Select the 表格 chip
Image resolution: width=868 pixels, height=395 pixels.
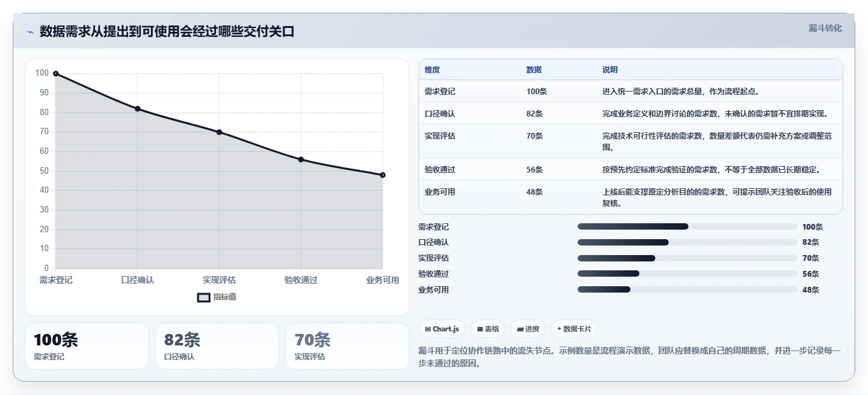tap(488, 329)
